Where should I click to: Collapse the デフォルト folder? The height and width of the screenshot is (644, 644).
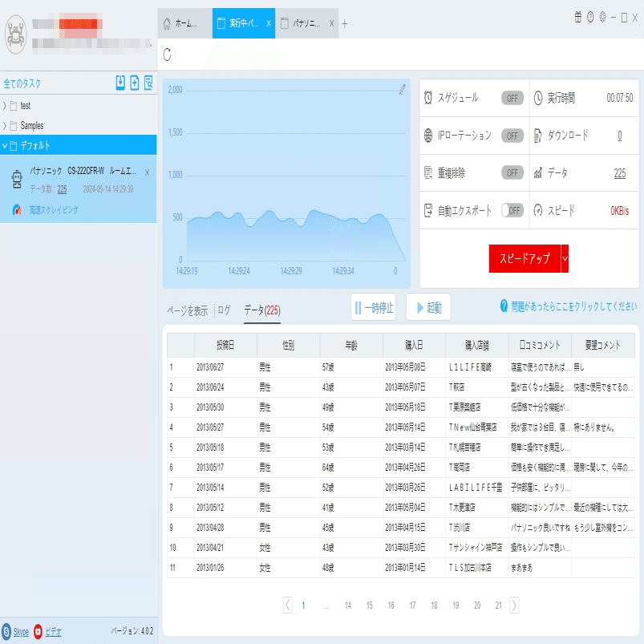[5, 145]
